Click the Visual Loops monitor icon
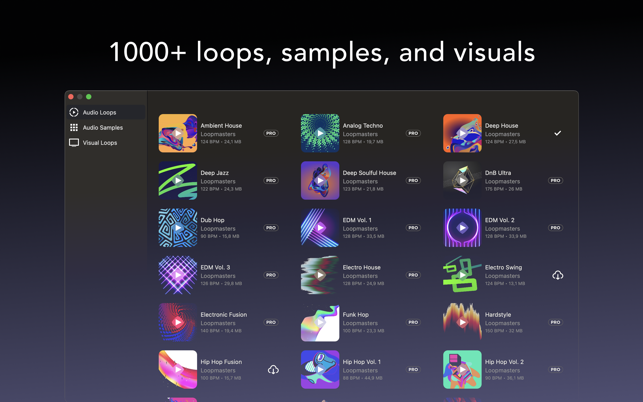 [x=74, y=143]
